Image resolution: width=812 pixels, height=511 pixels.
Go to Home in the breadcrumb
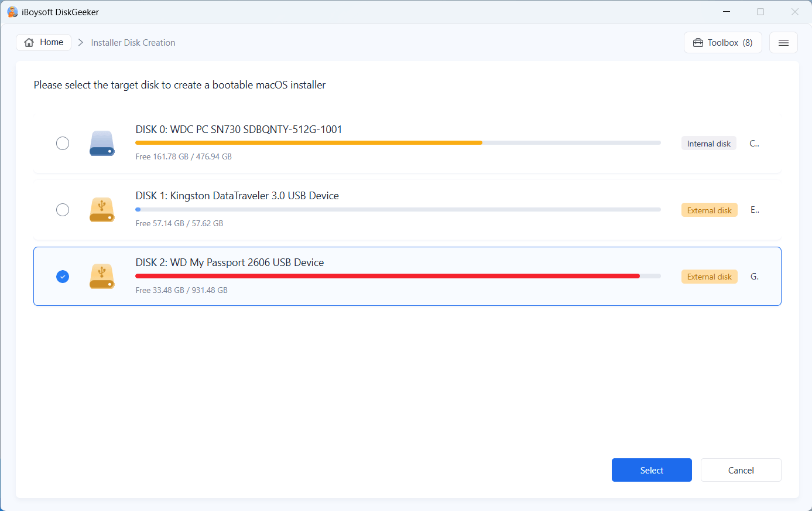(43, 42)
